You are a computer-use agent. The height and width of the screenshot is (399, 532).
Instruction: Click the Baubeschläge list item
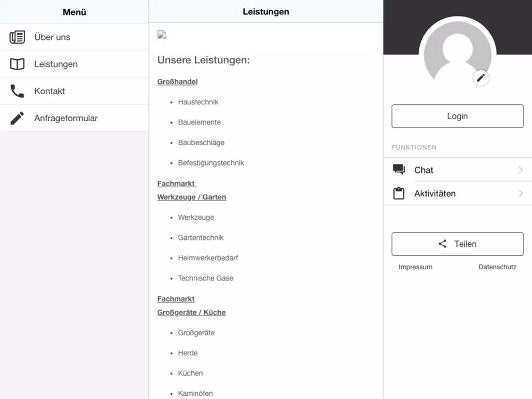[x=201, y=143]
